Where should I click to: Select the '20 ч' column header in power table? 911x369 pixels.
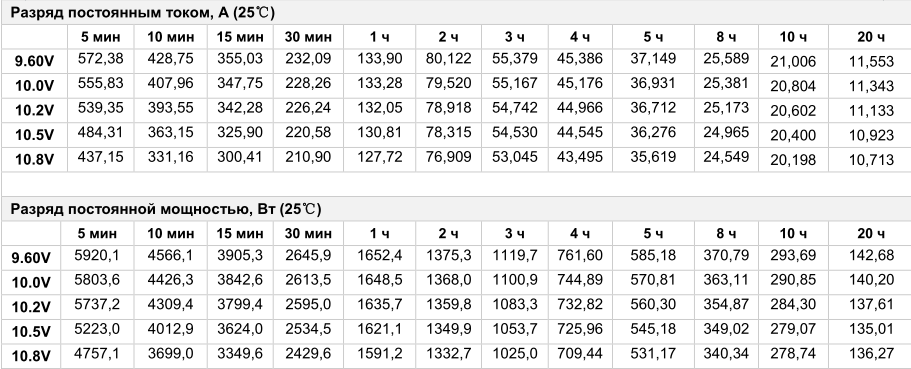pos(870,234)
